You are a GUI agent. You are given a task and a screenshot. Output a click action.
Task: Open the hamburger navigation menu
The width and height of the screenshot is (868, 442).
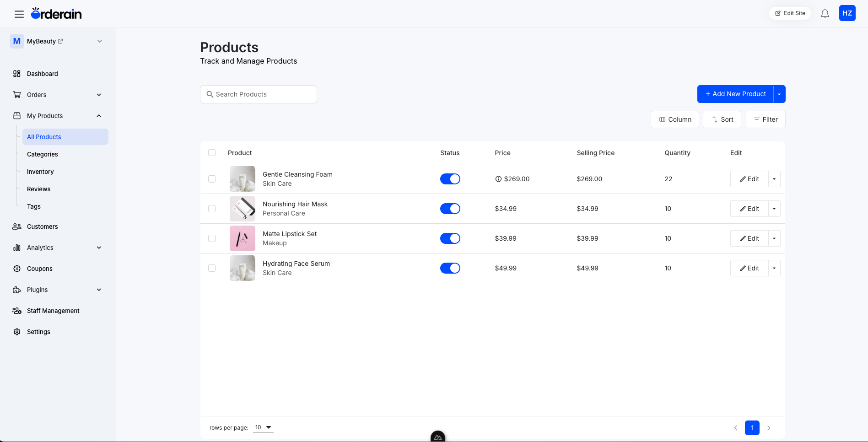tap(19, 14)
